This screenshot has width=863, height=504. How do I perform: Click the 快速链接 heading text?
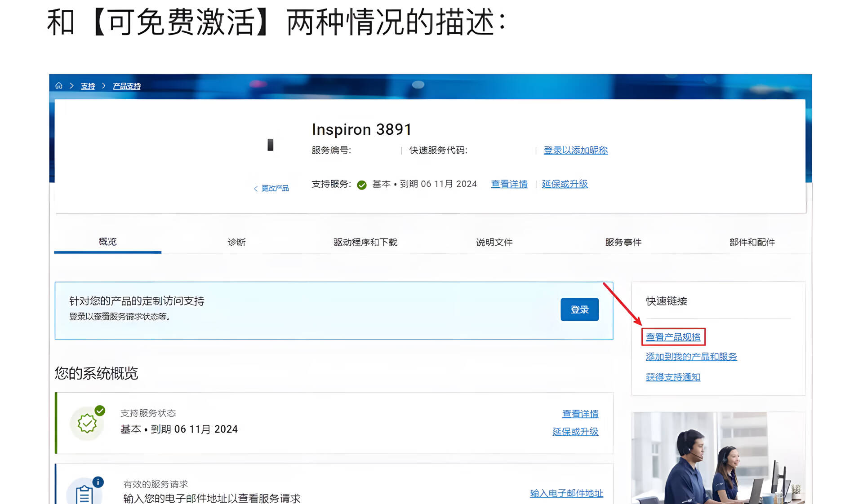coord(667,301)
